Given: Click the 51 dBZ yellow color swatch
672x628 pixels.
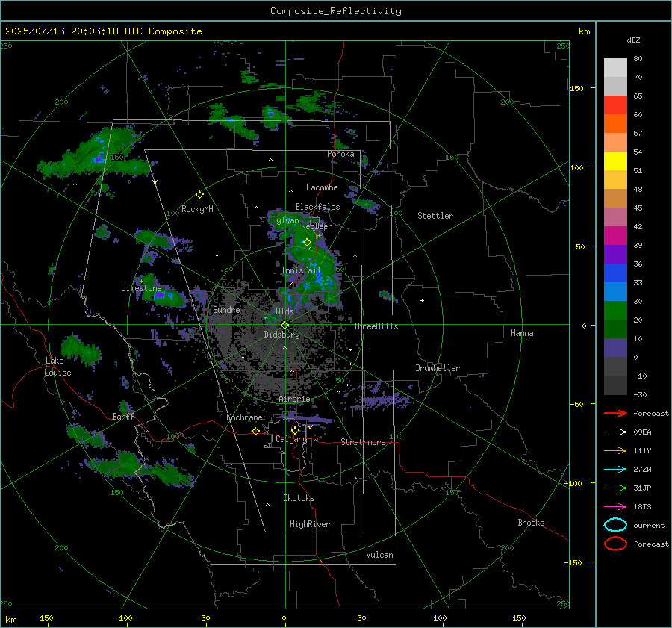Looking at the screenshot, I should 615,161.
